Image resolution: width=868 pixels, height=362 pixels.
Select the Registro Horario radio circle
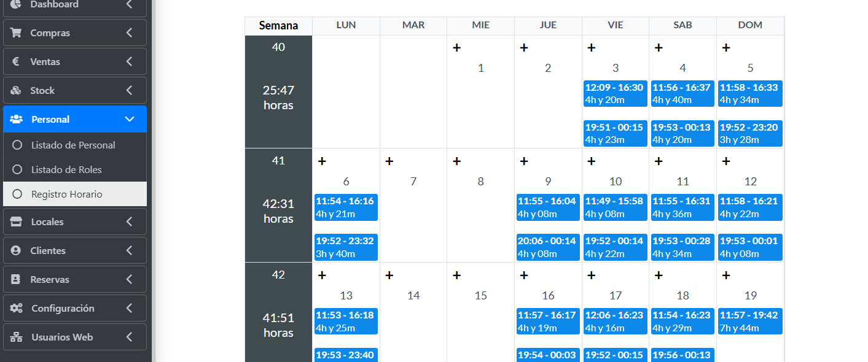(x=18, y=194)
